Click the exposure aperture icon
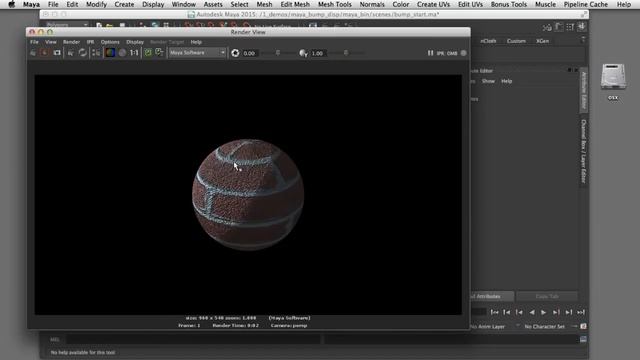Viewport: 640px width, 360px height. click(235, 53)
